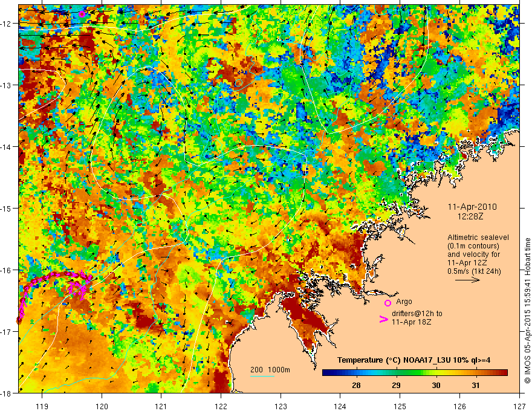
Task: Click the latitude axis label -12
Action: click(6, 24)
